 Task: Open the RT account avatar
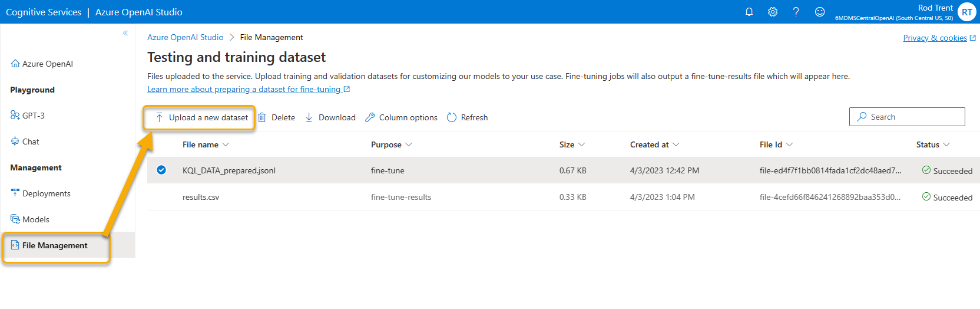pyautogui.click(x=967, y=12)
